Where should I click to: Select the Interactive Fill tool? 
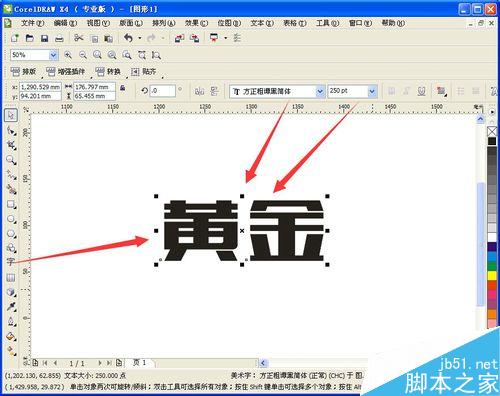[x=11, y=351]
